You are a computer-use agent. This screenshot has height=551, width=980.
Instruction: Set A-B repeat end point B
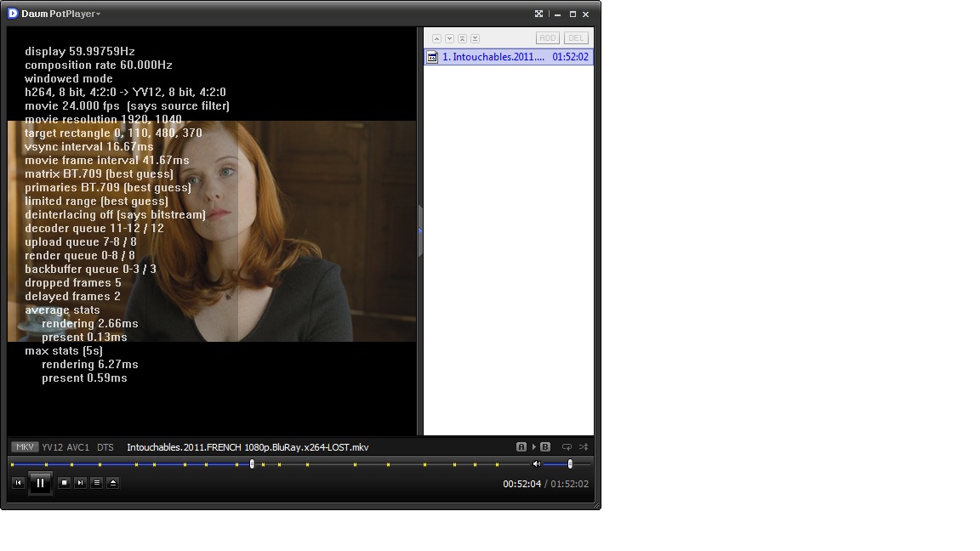pos(544,446)
